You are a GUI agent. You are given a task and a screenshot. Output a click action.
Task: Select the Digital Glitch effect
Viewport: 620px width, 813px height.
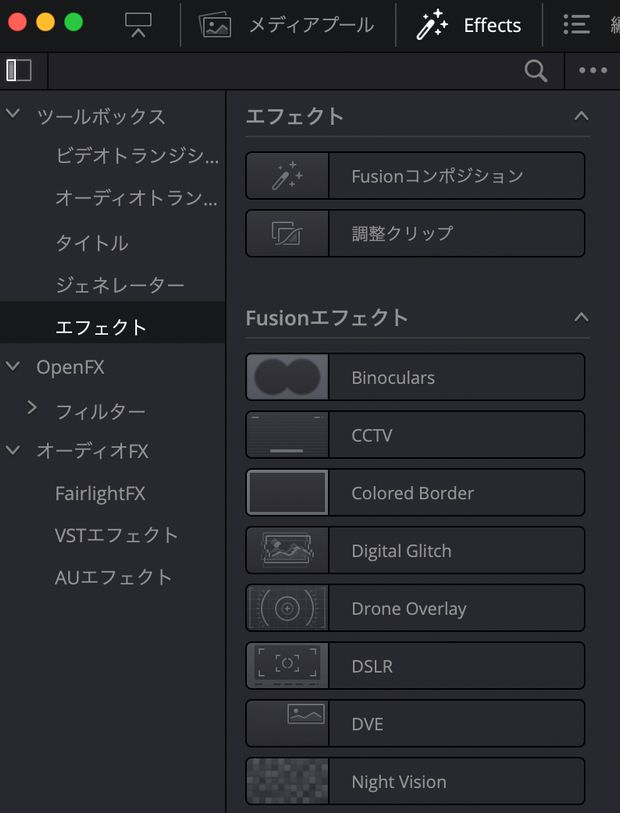pyautogui.click(x=415, y=550)
